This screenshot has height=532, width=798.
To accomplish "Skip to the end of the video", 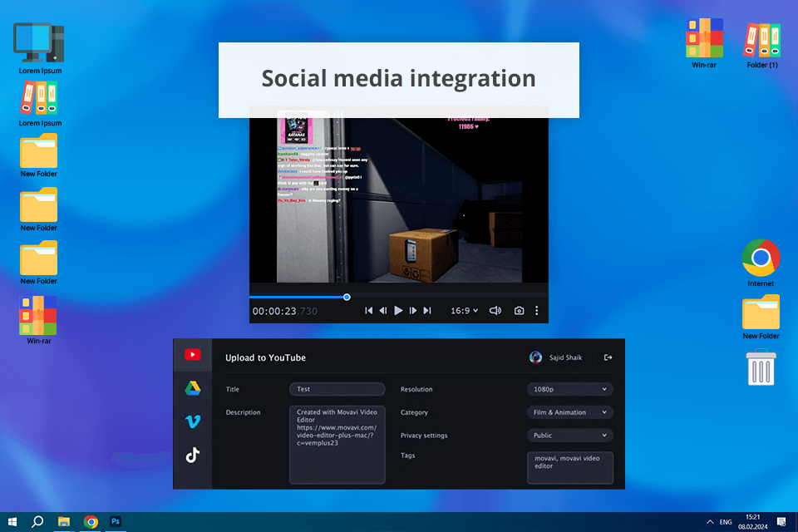I will [x=427, y=311].
